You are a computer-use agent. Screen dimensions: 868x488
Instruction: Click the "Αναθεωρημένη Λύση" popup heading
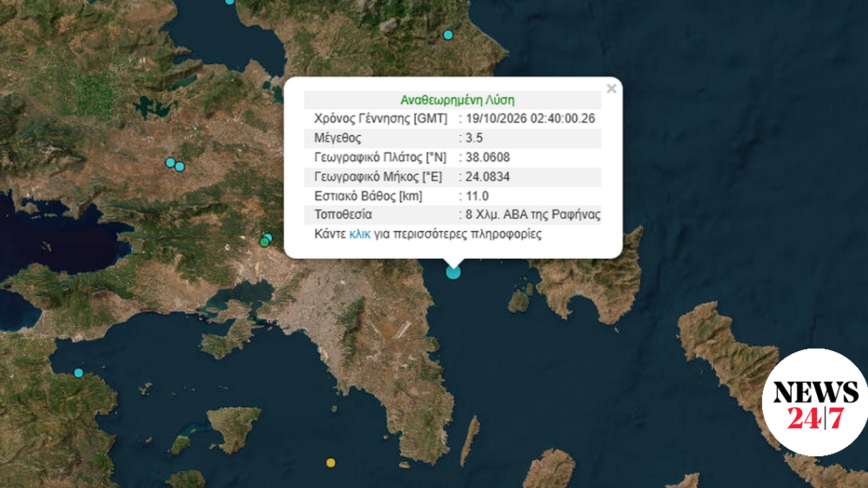pos(457,100)
